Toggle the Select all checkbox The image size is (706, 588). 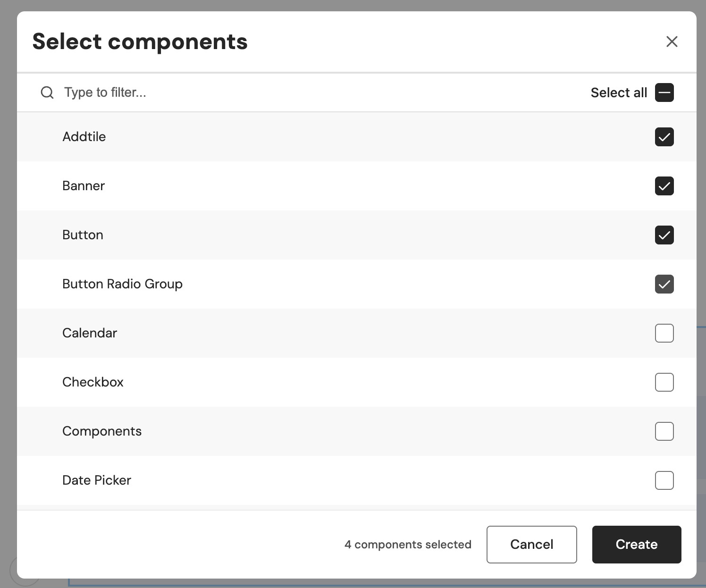(x=664, y=92)
